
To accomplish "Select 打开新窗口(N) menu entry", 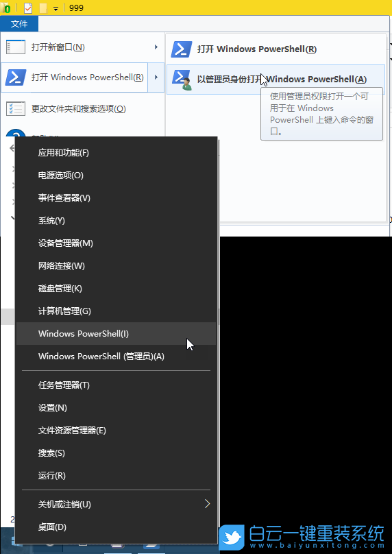I will tap(83, 47).
